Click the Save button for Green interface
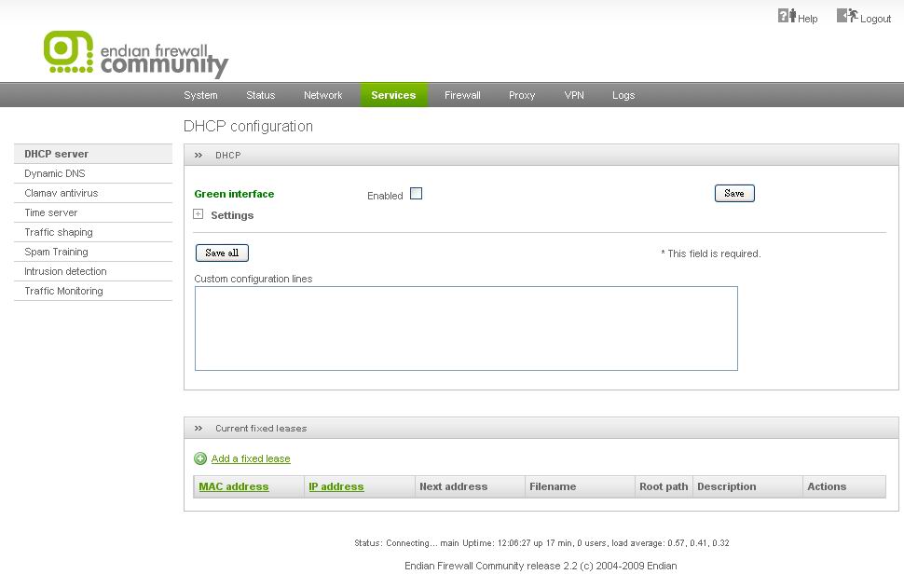Image resolution: width=904 pixels, height=588 pixels. point(734,193)
